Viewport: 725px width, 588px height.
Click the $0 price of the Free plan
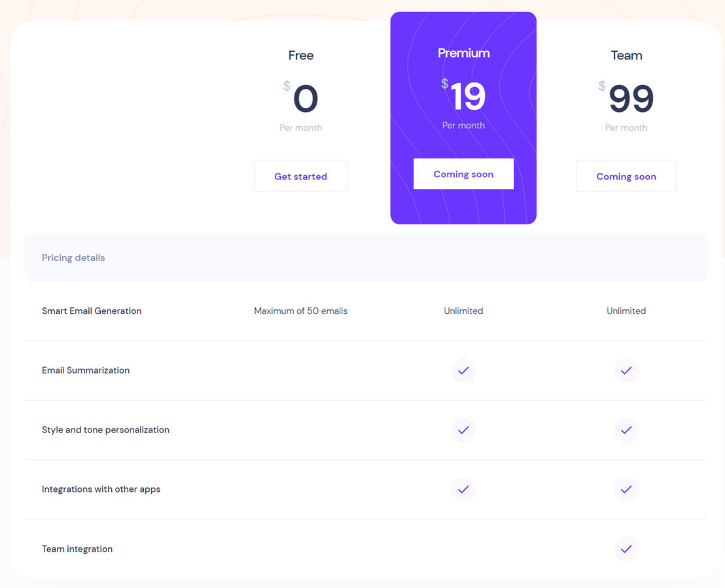click(x=300, y=97)
